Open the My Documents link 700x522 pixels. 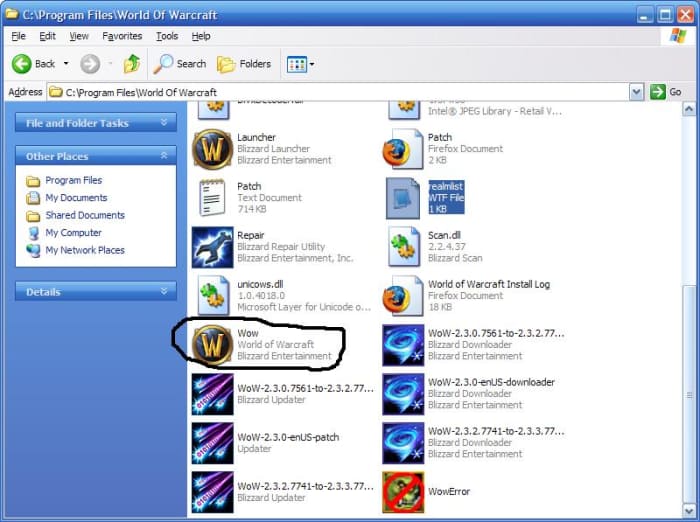tap(76, 198)
